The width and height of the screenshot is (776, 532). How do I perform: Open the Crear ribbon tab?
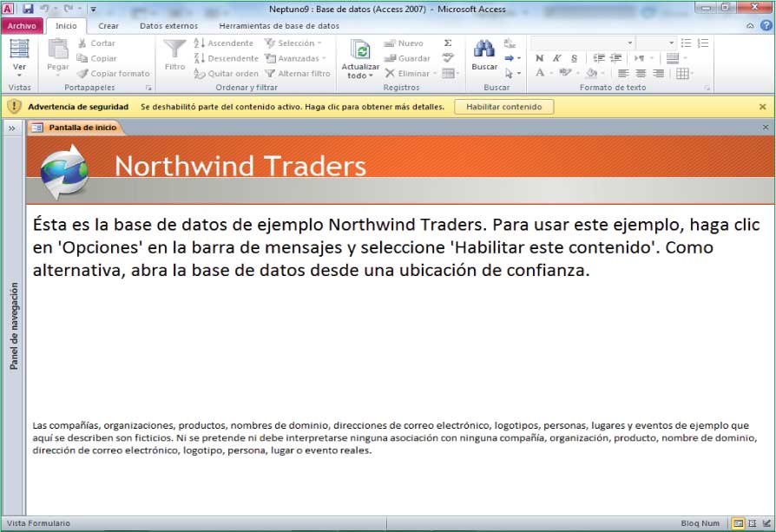coord(109,26)
